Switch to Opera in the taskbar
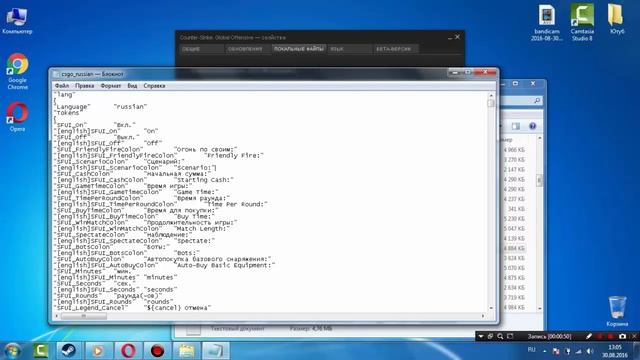This screenshot has height=360, width=640. click(128, 351)
